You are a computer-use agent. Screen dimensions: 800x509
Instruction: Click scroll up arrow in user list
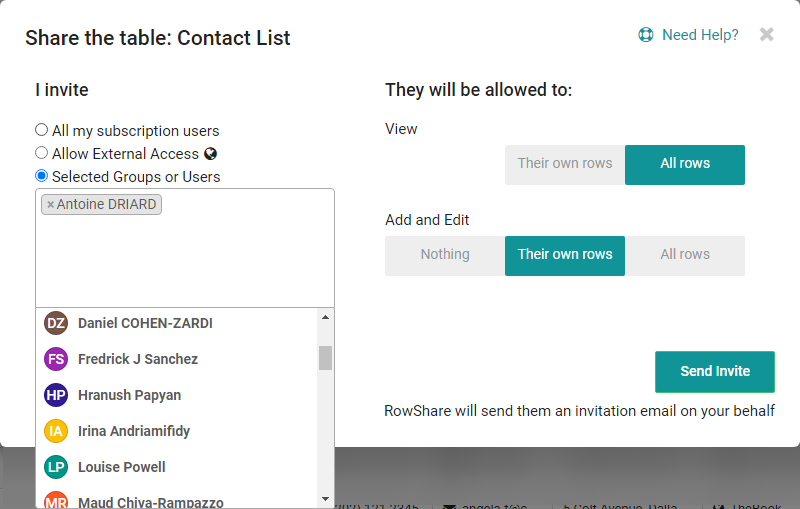pyautogui.click(x=326, y=317)
